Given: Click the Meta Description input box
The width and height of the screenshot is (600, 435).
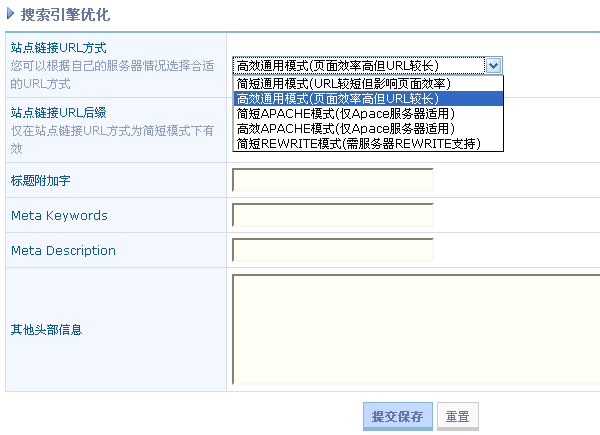Looking at the screenshot, I should pyautogui.click(x=332, y=250).
